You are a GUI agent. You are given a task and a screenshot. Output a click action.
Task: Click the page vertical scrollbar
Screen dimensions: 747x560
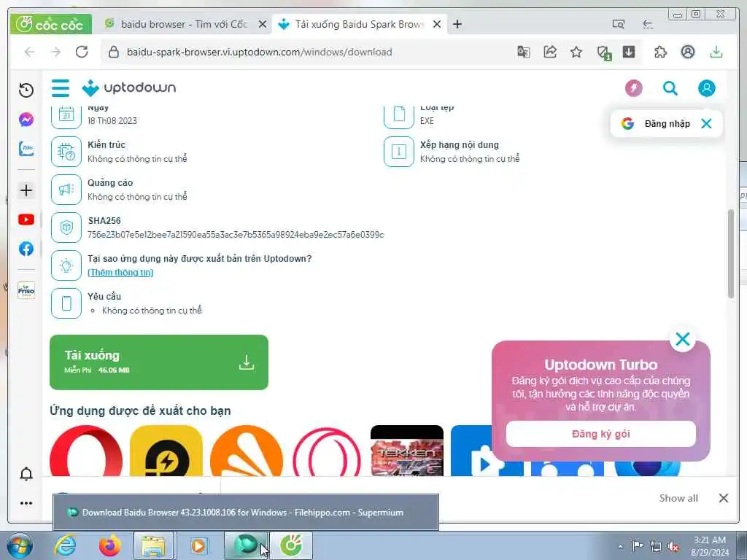coord(731,254)
